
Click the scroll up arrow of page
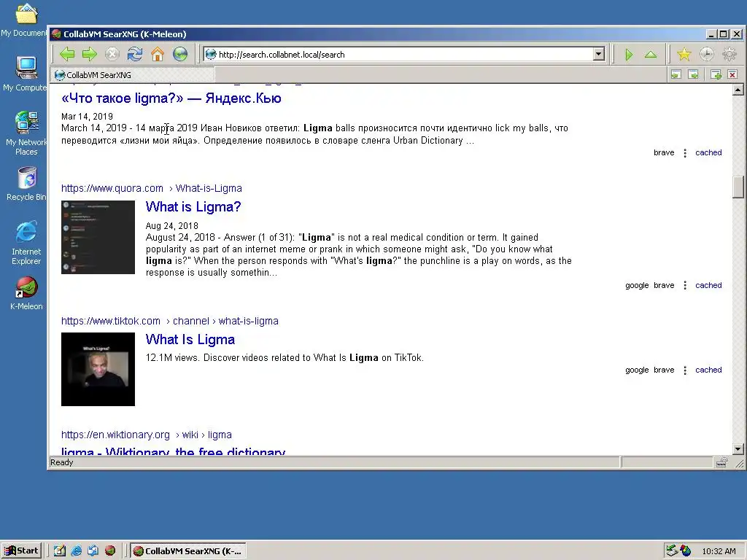click(738, 90)
